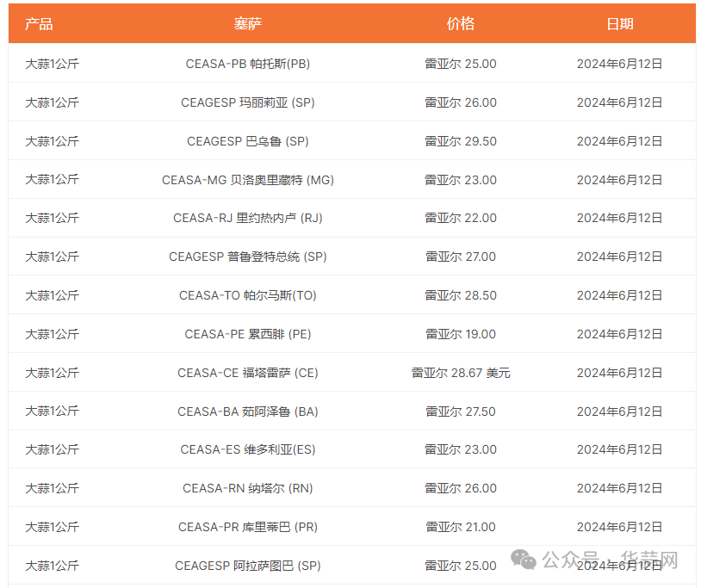Click price 雷亚尔 27.00

[x=461, y=257]
